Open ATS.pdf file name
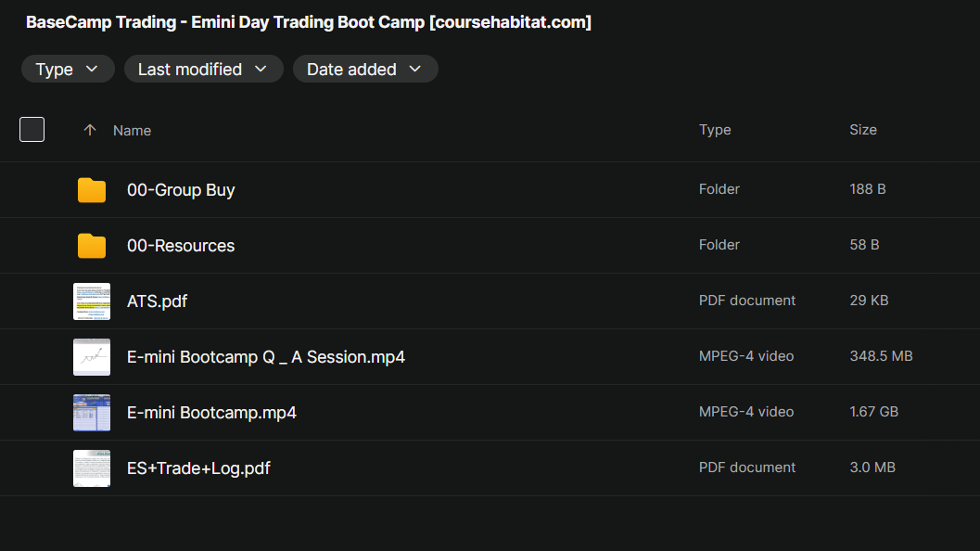The width and height of the screenshot is (980, 551). tap(157, 301)
